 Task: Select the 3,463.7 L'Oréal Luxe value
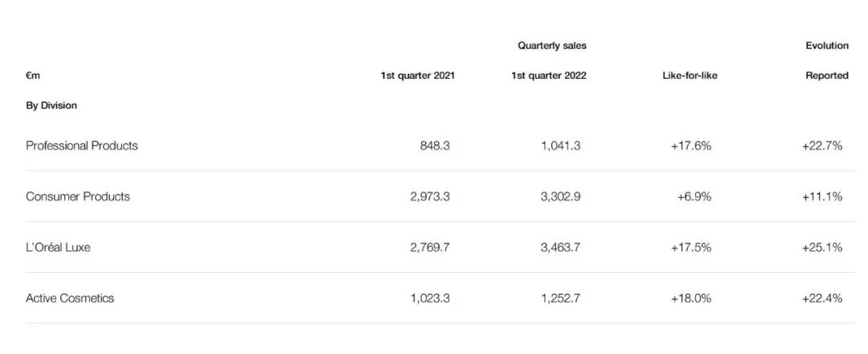[560, 247]
